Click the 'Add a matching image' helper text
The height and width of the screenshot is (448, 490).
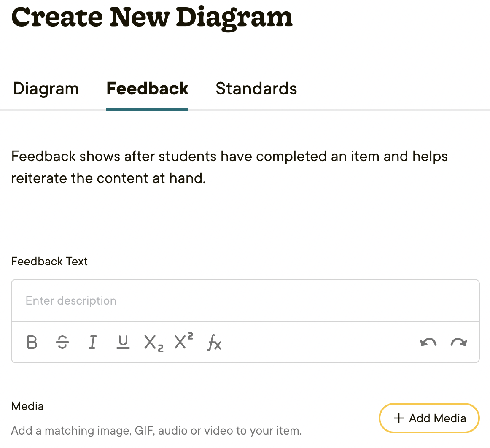[156, 431]
